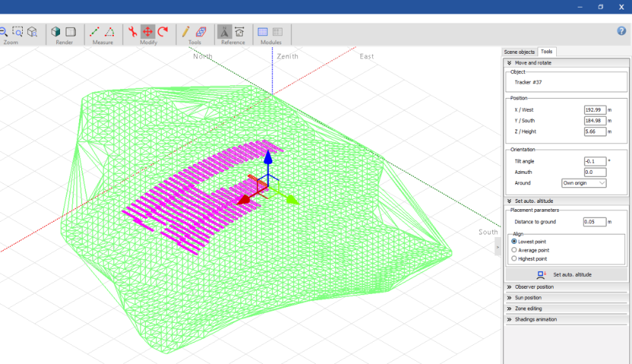Expand the Shadings animation section
The height and width of the screenshot is (364, 632).
click(x=535, y=319)
